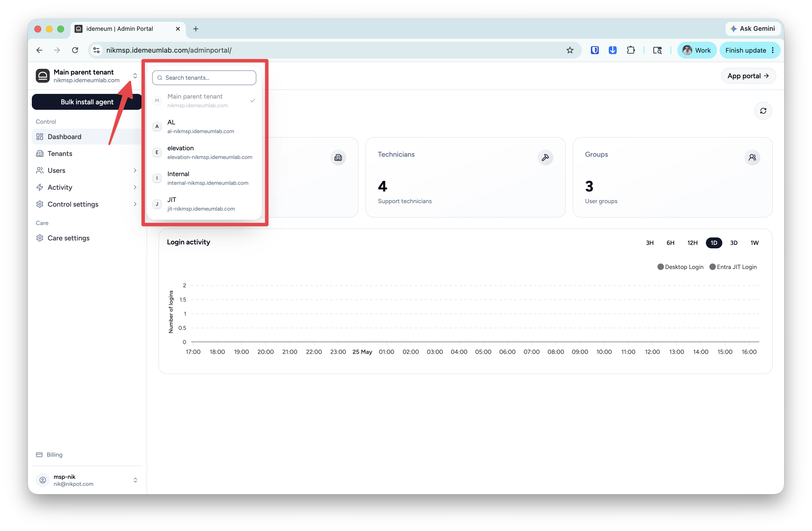Viewport: 812px width, 531px height.
Task: Click the A avatar for AL tenant
Action: tap(157, 126)
